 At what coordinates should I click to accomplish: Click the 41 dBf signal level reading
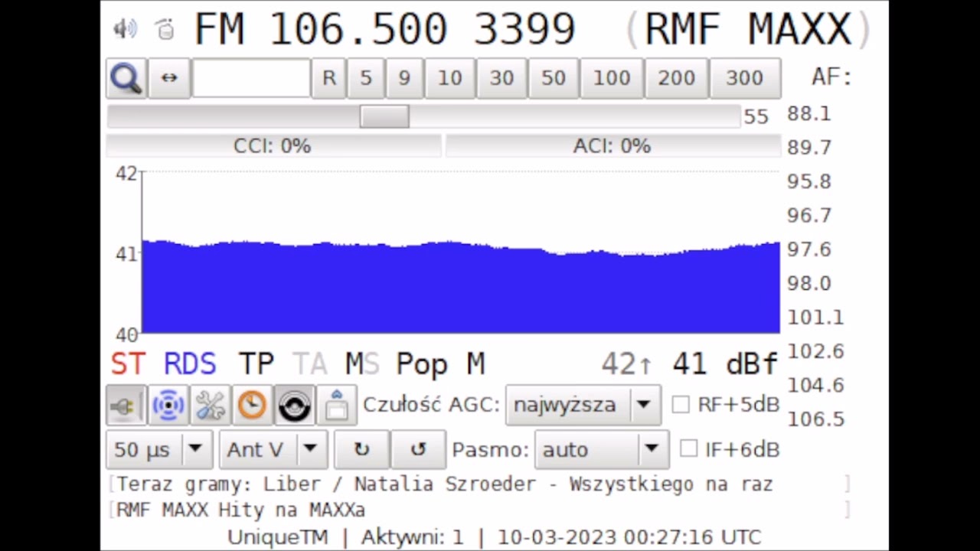(724, 364)
